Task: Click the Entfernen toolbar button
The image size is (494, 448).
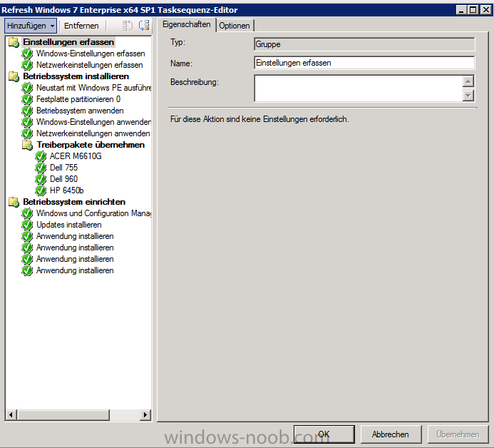Action: (x=81, y=26)
